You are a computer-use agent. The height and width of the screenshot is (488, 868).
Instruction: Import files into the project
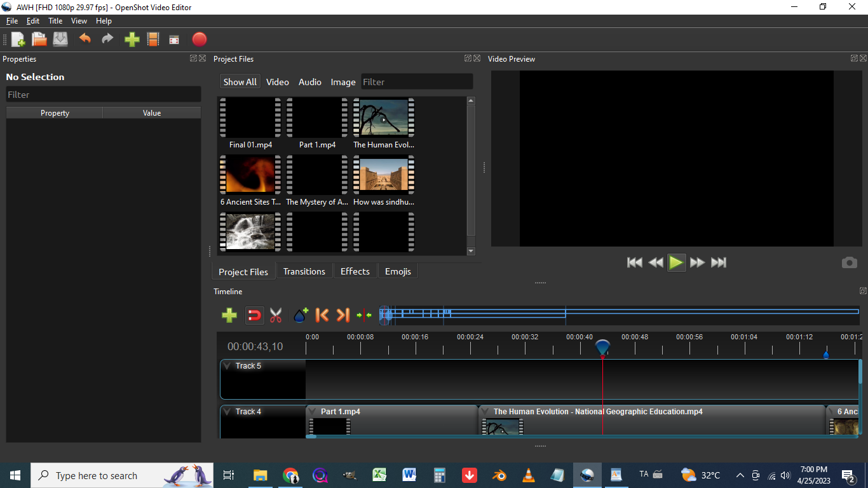(x=132, y=39)
